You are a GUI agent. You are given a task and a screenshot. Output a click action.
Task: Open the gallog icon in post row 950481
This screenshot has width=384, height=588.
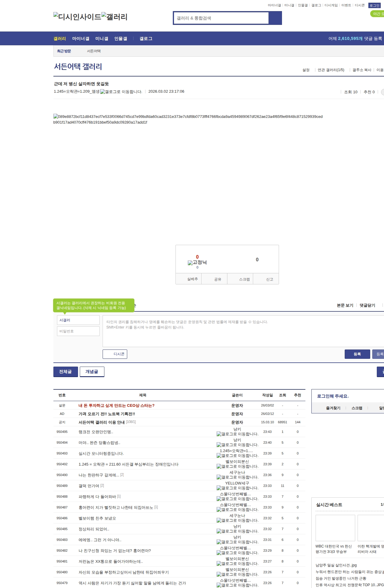[x=237, y=564]
